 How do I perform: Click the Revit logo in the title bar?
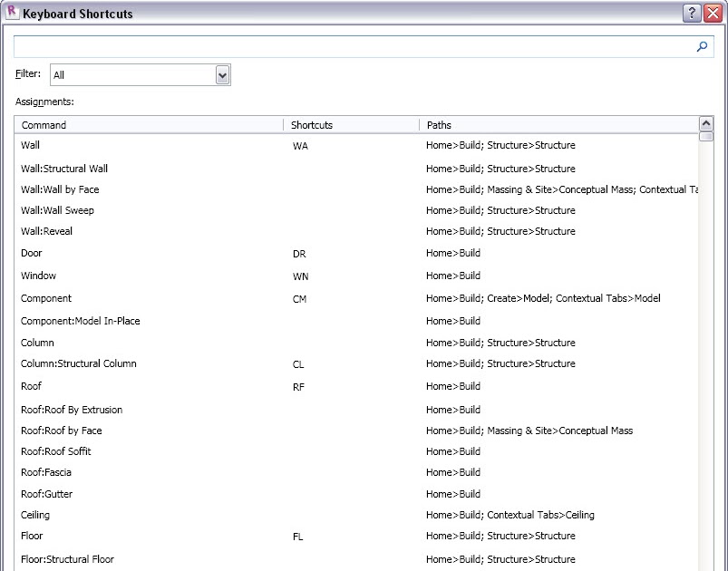point(10,13)
